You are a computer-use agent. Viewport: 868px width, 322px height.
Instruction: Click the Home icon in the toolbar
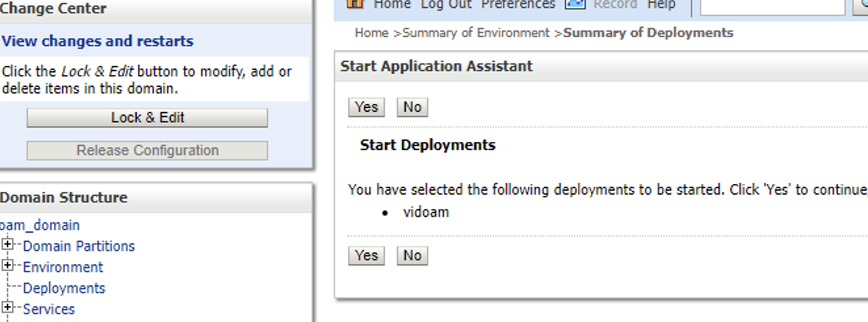(x=355, y=3)
